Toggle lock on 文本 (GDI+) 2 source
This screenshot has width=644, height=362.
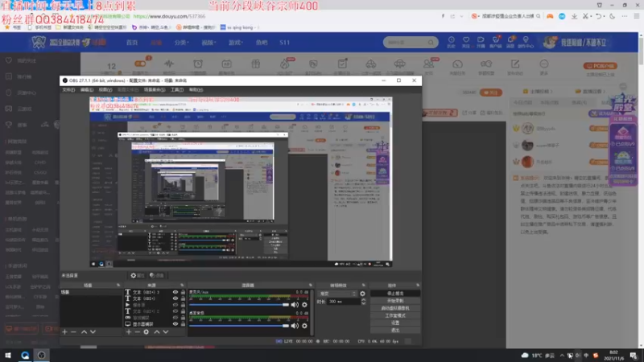pyautogui.click(x=183, y=311)
